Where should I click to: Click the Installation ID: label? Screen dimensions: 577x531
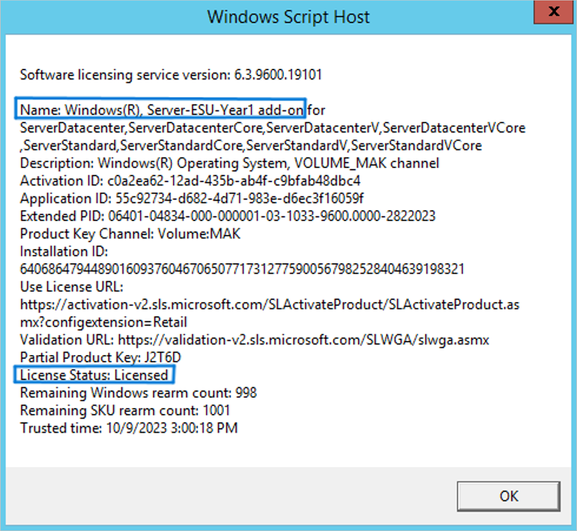pos(64,251)
